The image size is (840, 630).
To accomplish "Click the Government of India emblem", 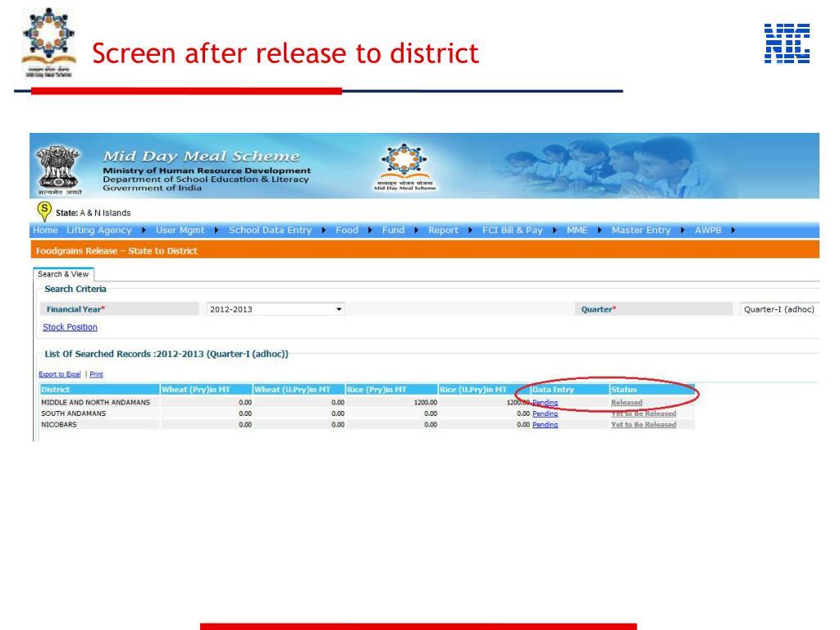I will [x=58, y=170].
